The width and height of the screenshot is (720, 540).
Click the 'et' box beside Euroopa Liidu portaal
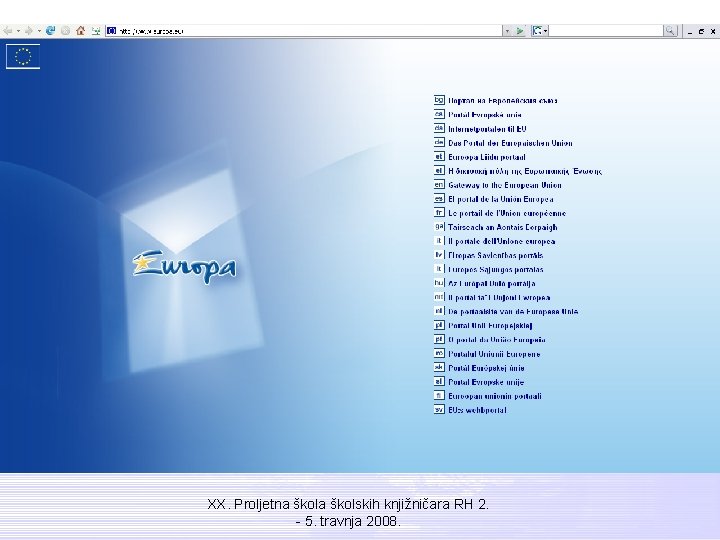click(439, 156)
